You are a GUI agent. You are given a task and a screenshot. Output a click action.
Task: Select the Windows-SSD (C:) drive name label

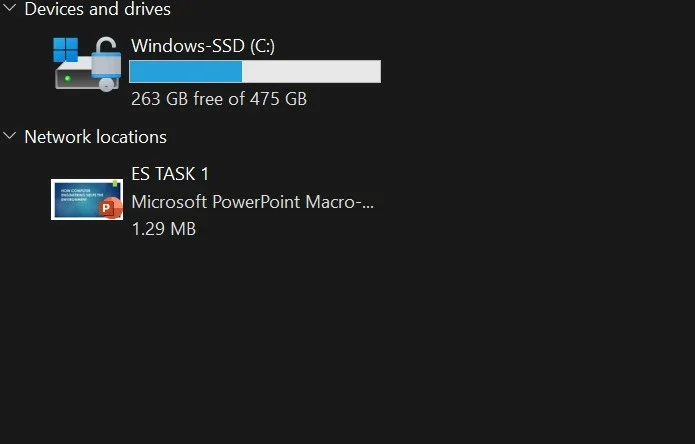203,46
